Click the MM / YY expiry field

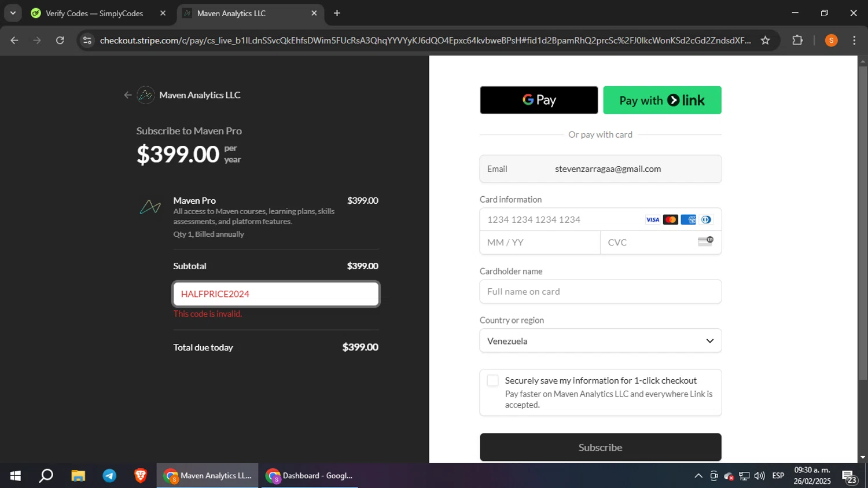pyautogui.click(x=540, y=243)
